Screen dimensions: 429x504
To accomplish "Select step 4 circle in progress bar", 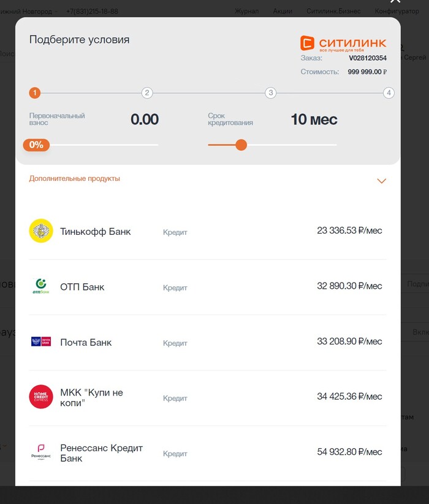I will tap(389, 93).
